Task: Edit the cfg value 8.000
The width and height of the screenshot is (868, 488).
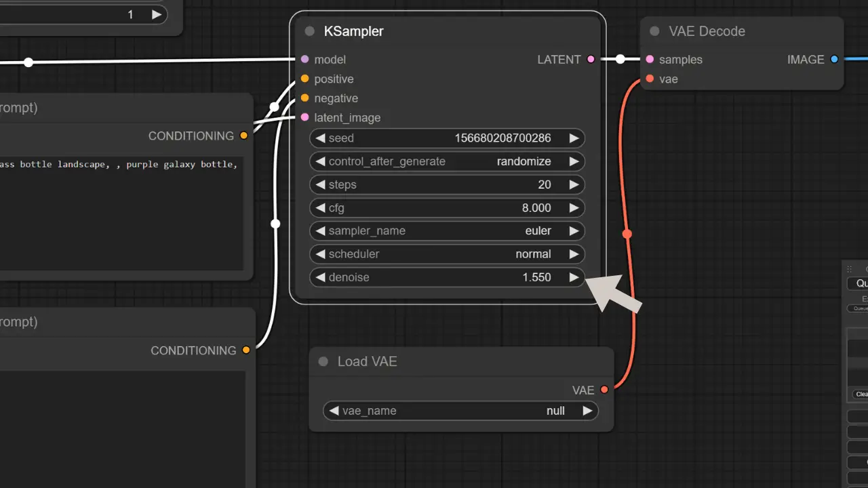Action: tap(536, 208)
